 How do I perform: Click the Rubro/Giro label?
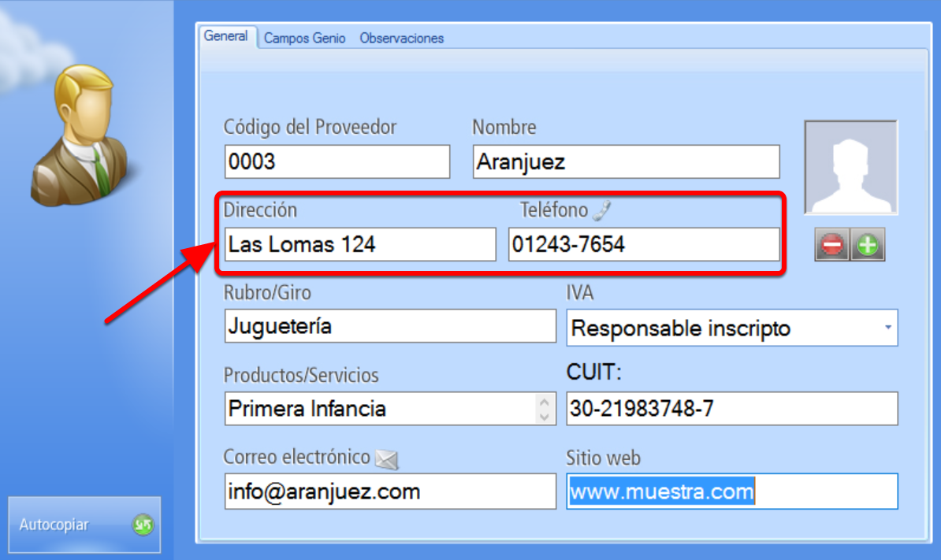pos(267,292)
